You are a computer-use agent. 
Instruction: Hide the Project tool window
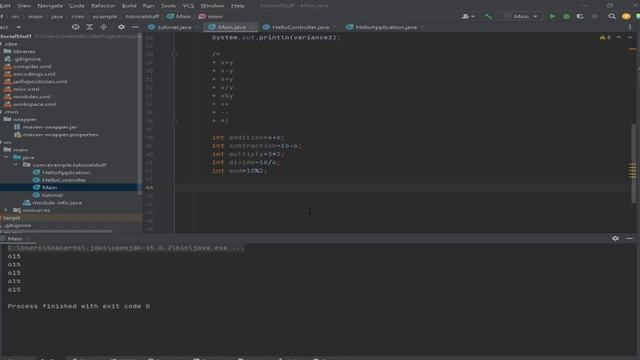pyautogui.click(x=135, y=27)
